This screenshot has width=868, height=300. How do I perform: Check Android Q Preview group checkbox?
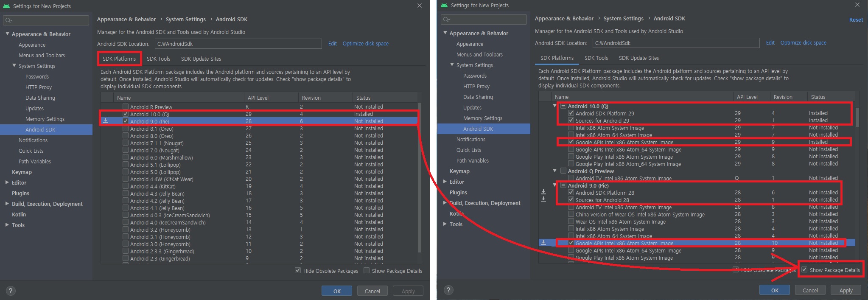[563, 171]
